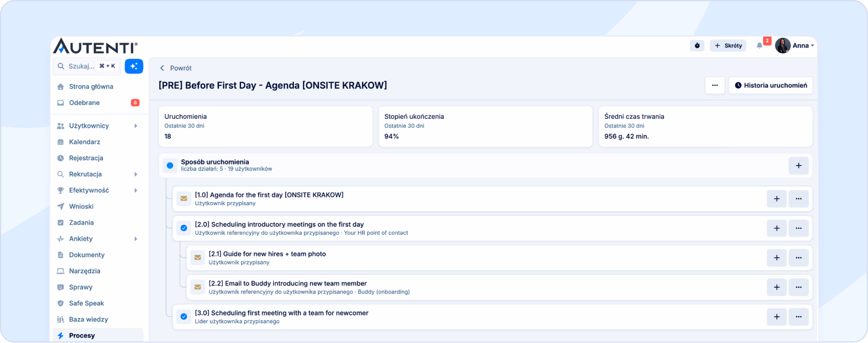Open Rekrutacja section

[85, 174]
